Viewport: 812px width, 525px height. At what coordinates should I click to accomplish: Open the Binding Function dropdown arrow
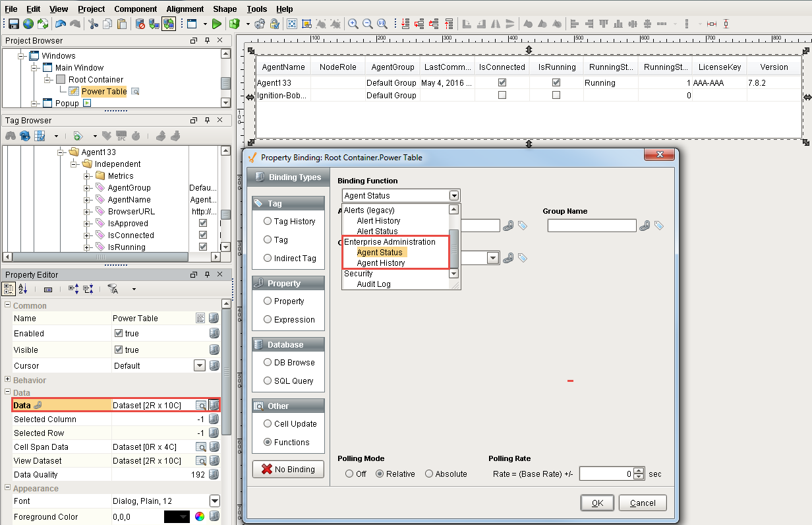pos(453,195)
